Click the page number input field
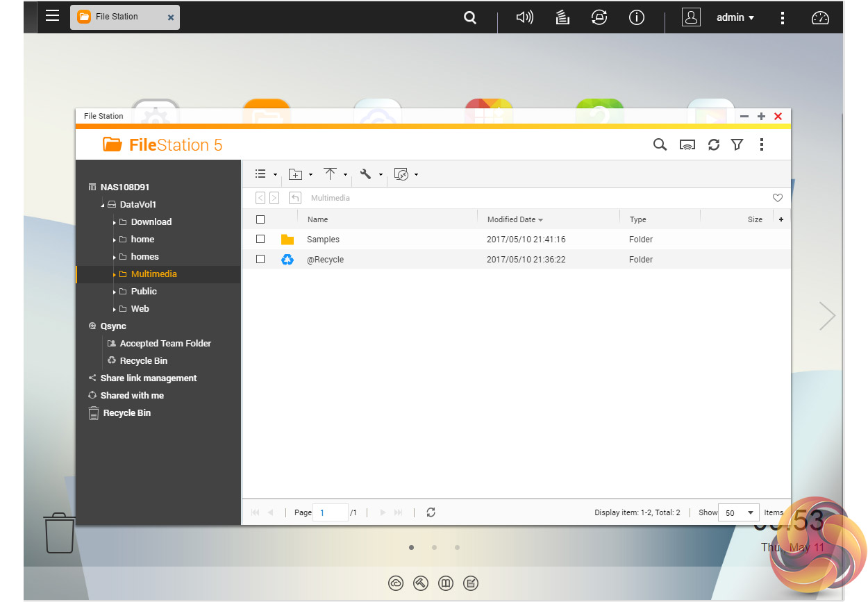This screenshot has width=868, height=602. click(x=331, y=512)
